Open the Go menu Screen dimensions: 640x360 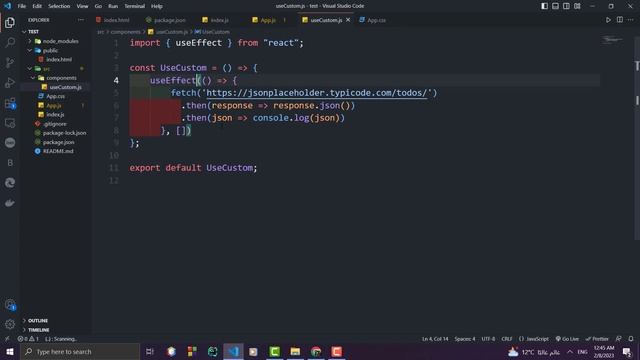point(98,6)
